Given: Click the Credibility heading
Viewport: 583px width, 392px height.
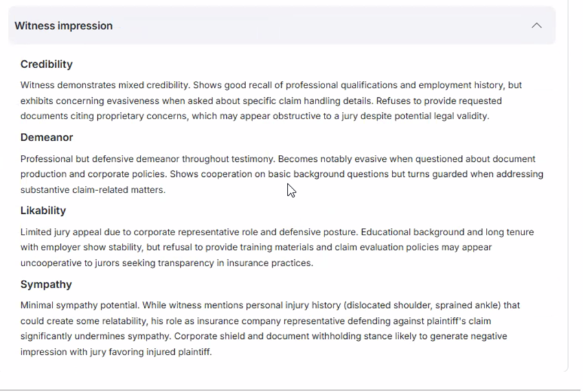Looking at the screenshot, I should tap(47, 64).
